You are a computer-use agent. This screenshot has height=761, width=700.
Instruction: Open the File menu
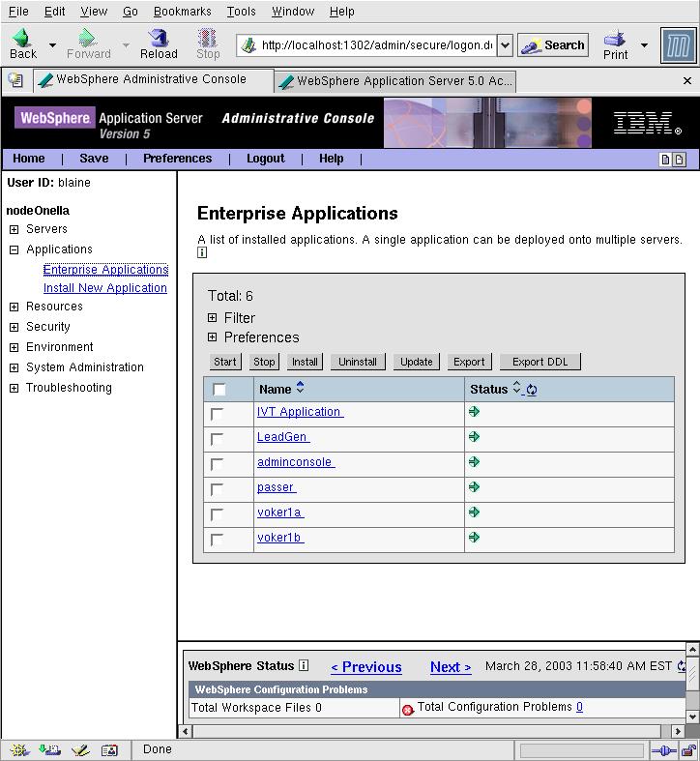(x=18, y=12)
